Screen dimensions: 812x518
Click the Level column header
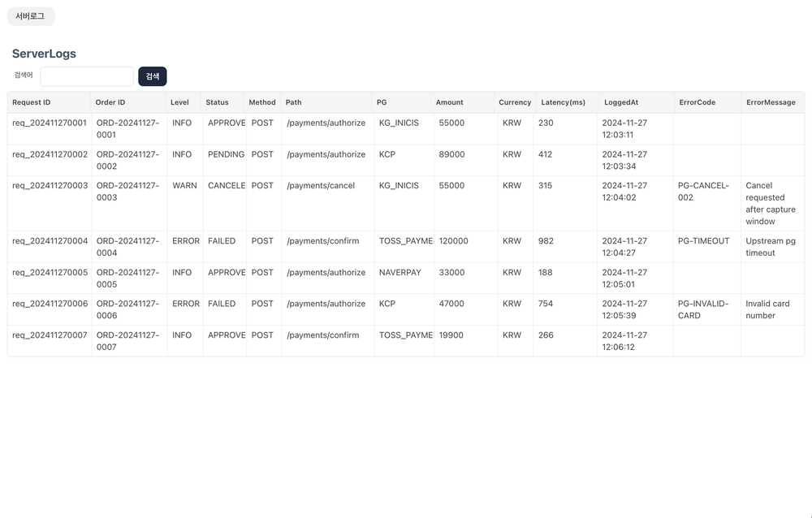179,102
